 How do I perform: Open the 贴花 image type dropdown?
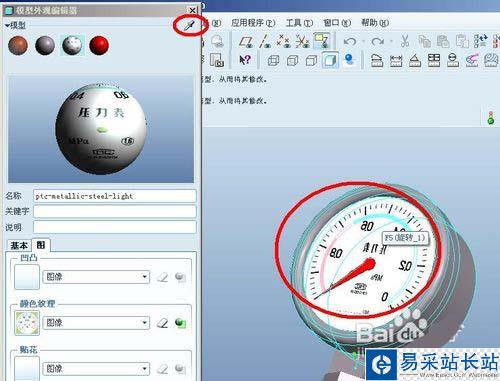pyautogui.click(x=96, y=368)
